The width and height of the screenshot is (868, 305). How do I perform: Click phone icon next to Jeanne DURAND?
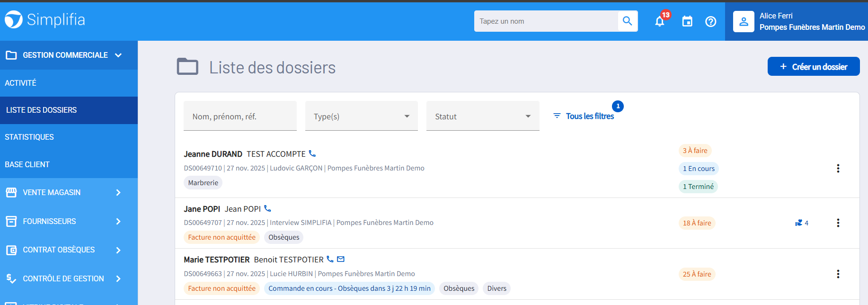click(x=312, y=153)
